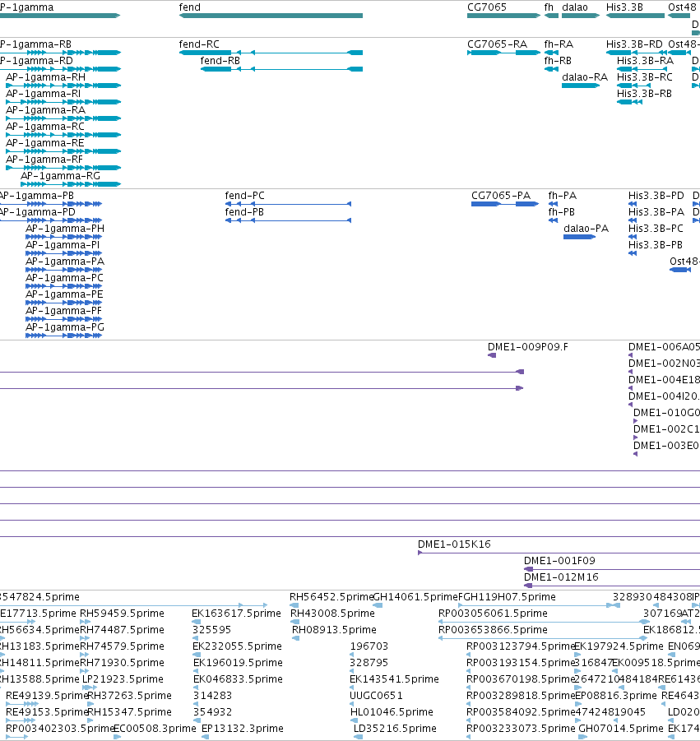The width and height of the screenshot is (700, 741).
Task: Select the HL01046.5prime EST
Action: (354, 720)
